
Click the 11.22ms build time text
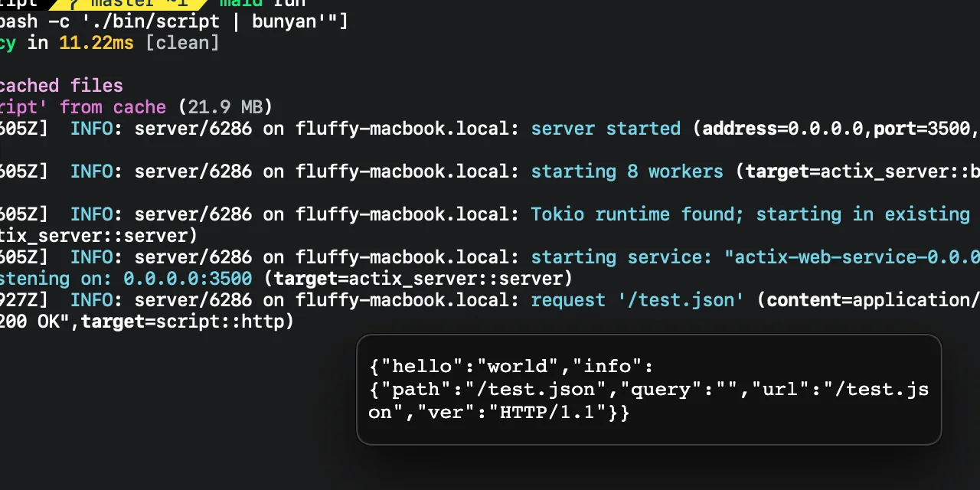tap(96, 43)
